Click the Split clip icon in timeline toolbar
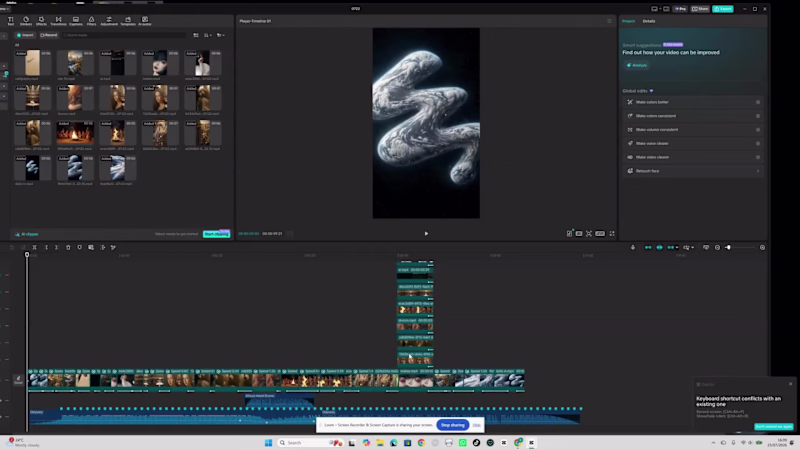Viewport: 800px width, 450px height. (35, 247)
